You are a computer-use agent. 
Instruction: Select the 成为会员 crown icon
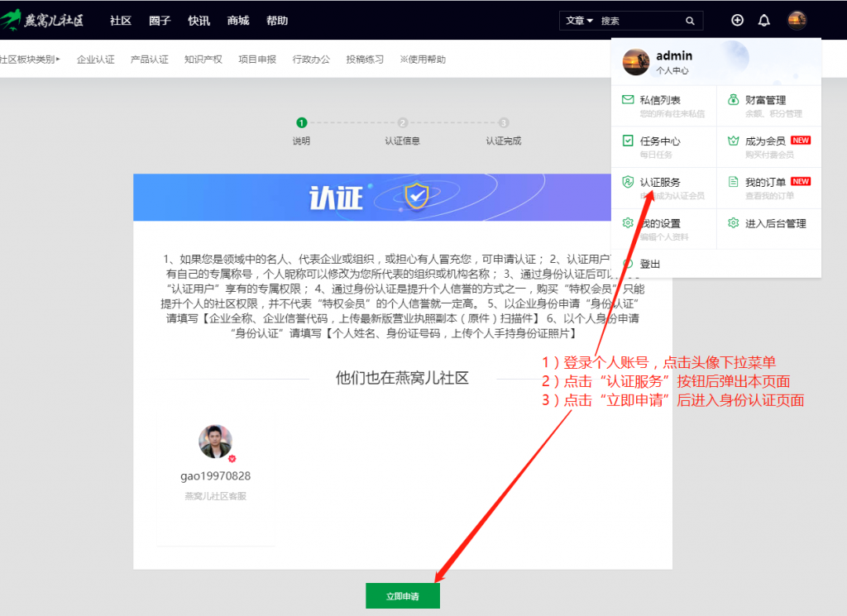click(x=733, y=141)
